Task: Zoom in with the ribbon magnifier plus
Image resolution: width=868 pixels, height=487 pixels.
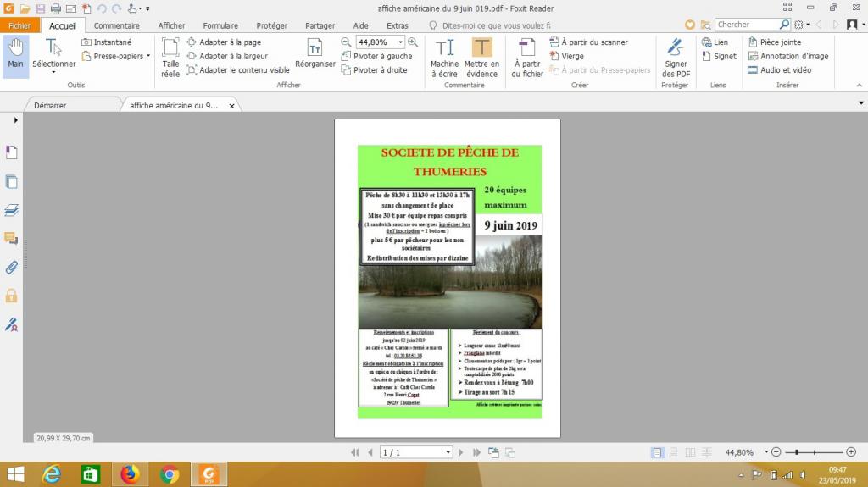Action: pyautogui.click(x=413, y=42)
